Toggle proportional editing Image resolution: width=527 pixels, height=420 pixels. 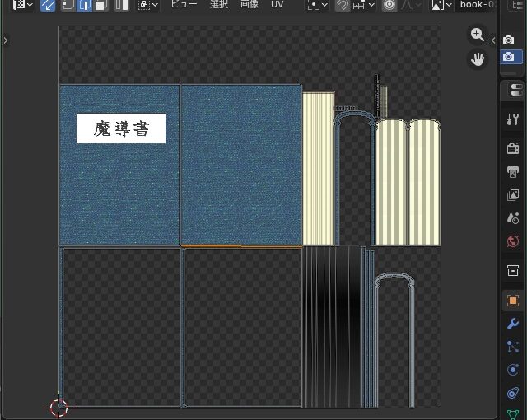(389, 5)
